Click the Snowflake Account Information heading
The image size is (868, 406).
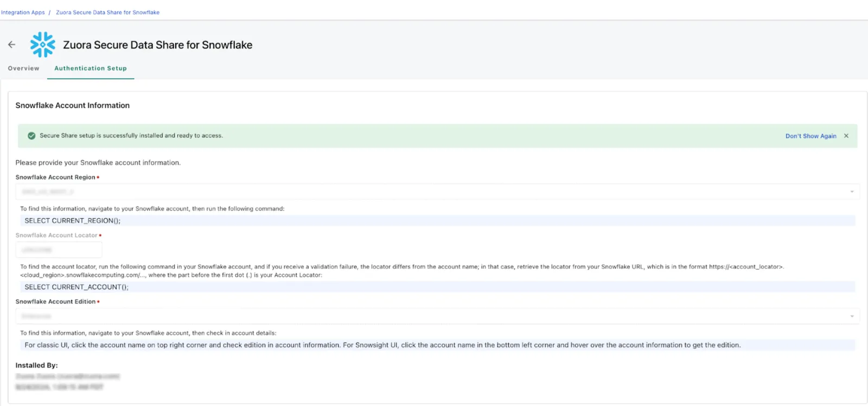(73, 106)
